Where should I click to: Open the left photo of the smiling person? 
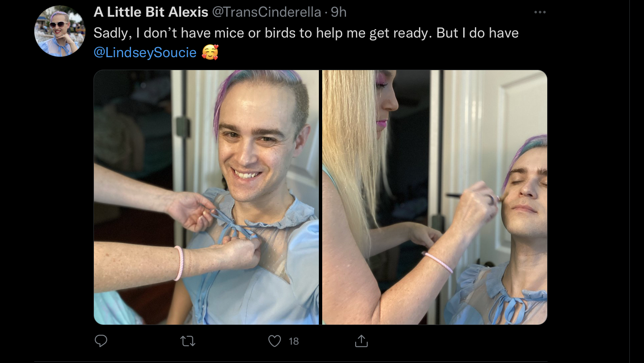tap(206, 197)
